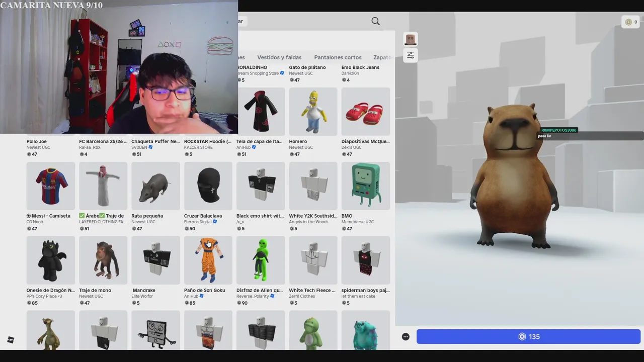This screenshot has width=644, height=362.
Task: Click the Roblox logo icon bottom-left
Action: (11, 340)
